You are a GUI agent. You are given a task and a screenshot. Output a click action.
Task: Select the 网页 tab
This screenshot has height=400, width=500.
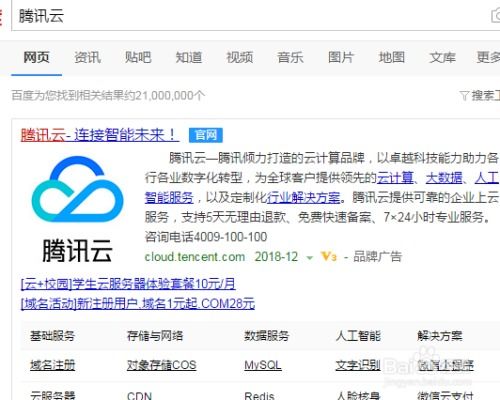pyautogui.click(x=36, y=57)
